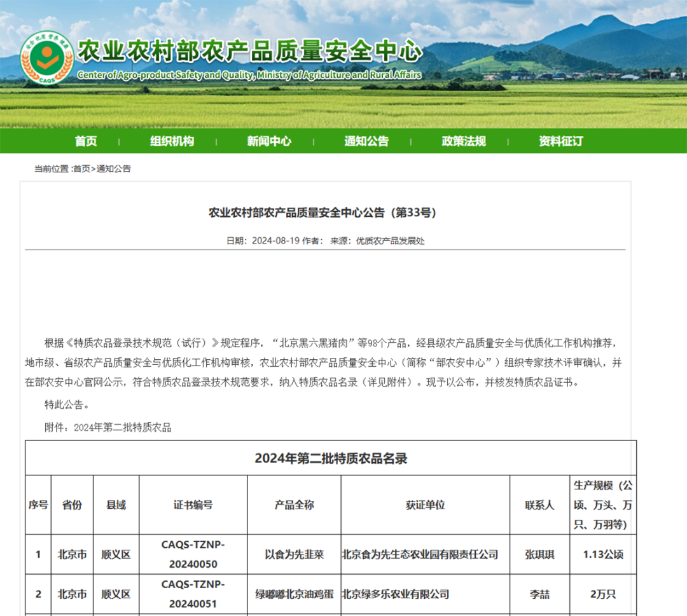Image resolution: width=687 pixels, height=616 pixels.
Task: Click the 首页 breadcrumb link
Action: [x=81, y=169]
